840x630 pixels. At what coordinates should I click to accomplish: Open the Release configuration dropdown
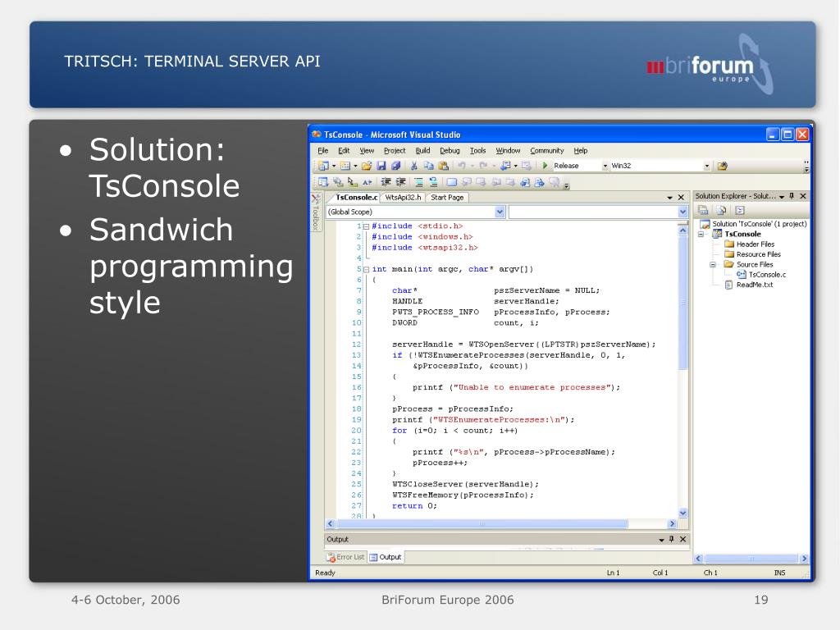(x=605, y=166)
